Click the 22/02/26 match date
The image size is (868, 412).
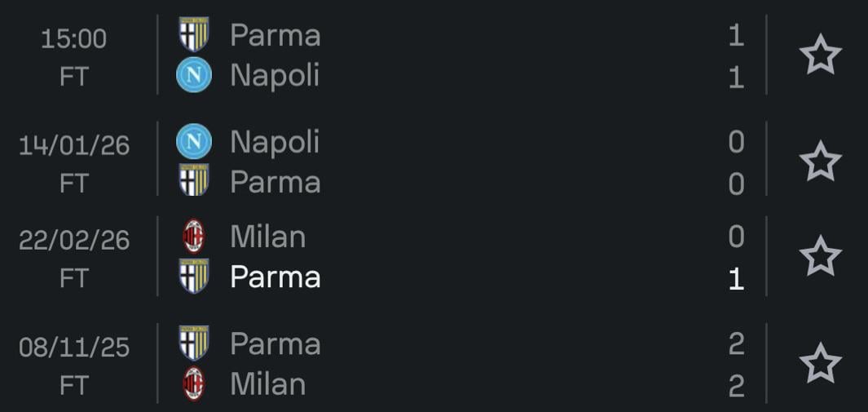point(74,241)
